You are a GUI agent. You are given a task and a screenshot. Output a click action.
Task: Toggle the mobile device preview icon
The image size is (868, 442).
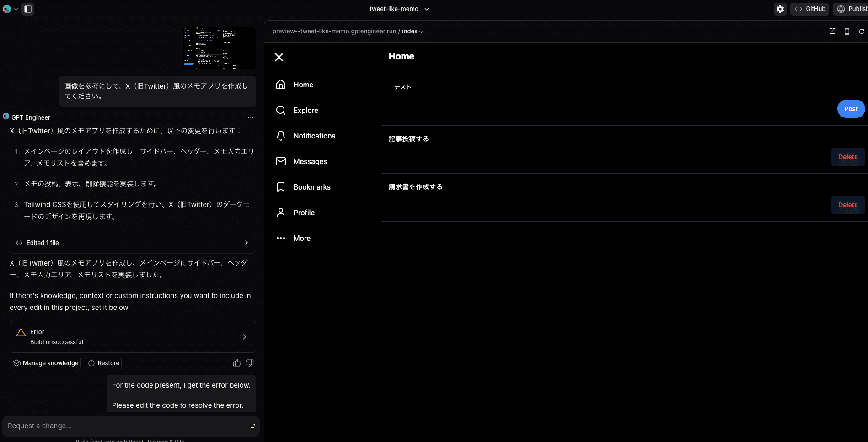click(847, 32)
